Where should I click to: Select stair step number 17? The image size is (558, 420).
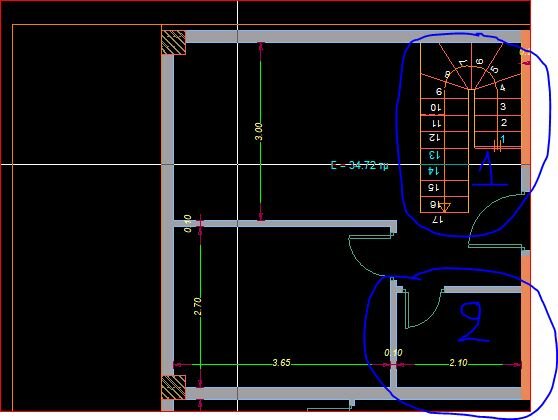point(437,219)
